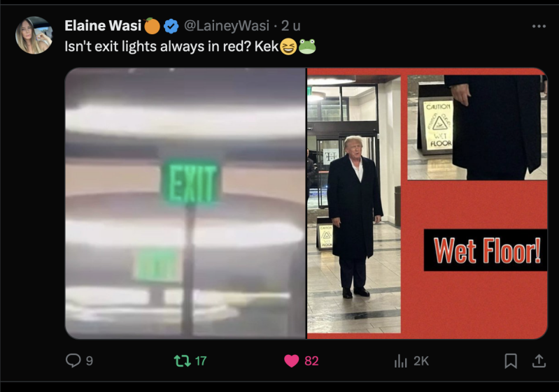Click the Elaine Wasi display name
The height and width of the screenshot is (392, 559).
coord(103,26)
